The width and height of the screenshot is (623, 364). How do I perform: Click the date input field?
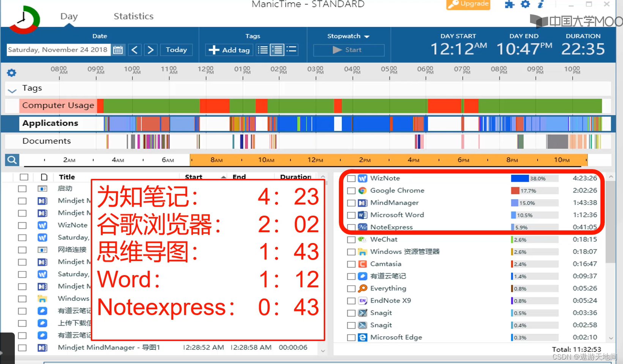point(58,50)
